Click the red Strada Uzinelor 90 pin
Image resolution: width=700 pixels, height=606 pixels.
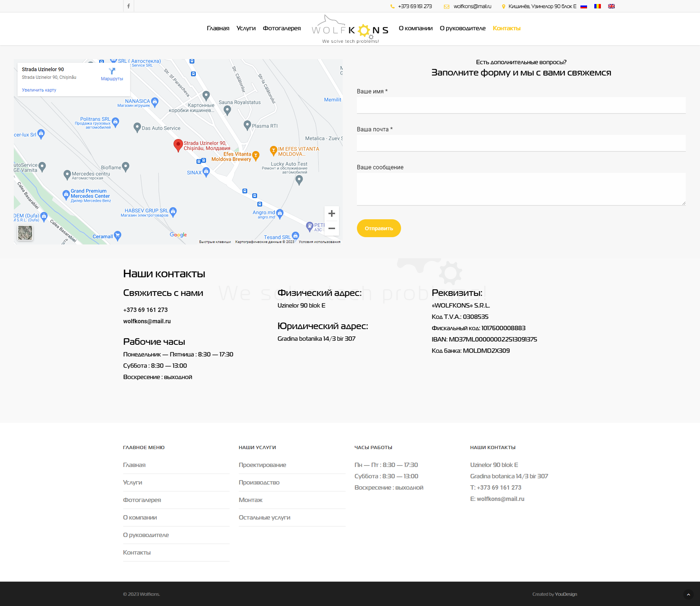(178, 145)
